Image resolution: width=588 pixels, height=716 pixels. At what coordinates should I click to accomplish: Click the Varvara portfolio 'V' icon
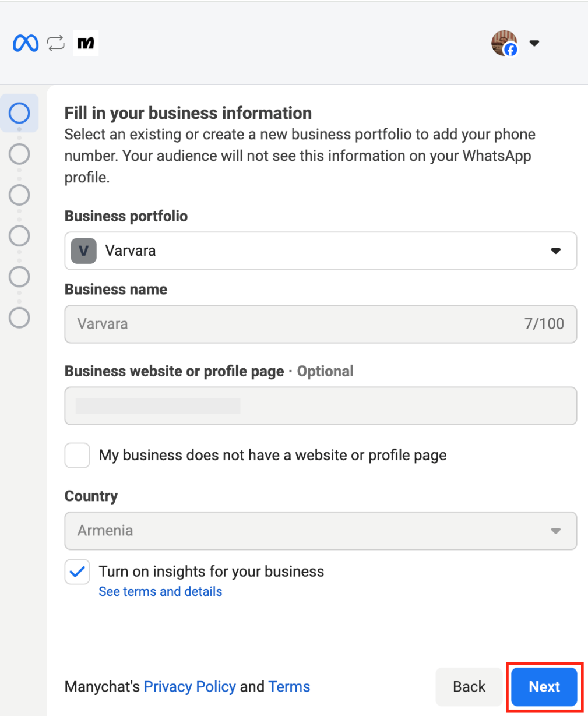click(83, 251)
